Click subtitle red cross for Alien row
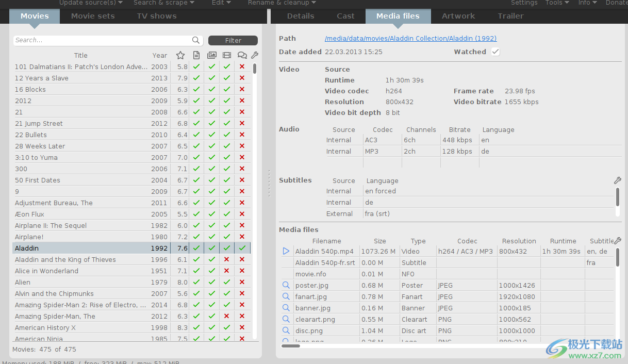 (x=242, y=282)
